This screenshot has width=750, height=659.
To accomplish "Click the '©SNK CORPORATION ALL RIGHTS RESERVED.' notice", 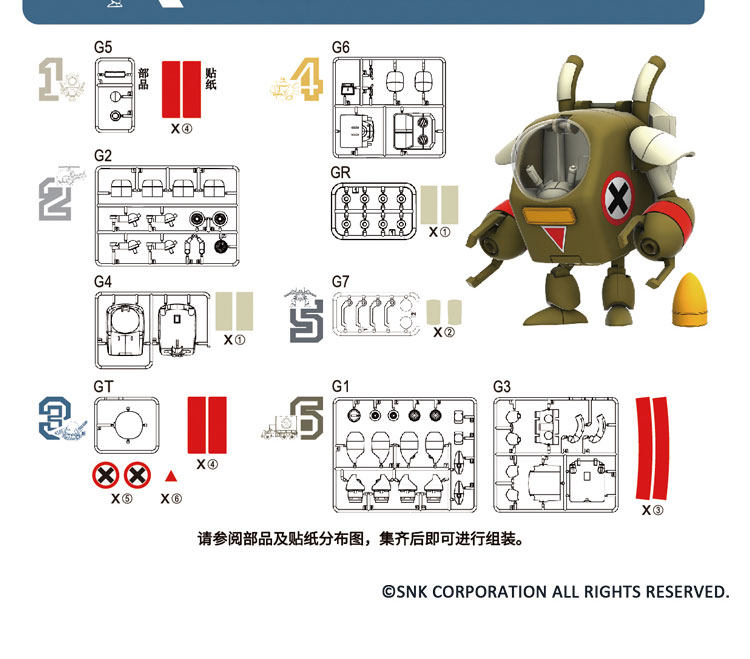I will tap(555, 592).
